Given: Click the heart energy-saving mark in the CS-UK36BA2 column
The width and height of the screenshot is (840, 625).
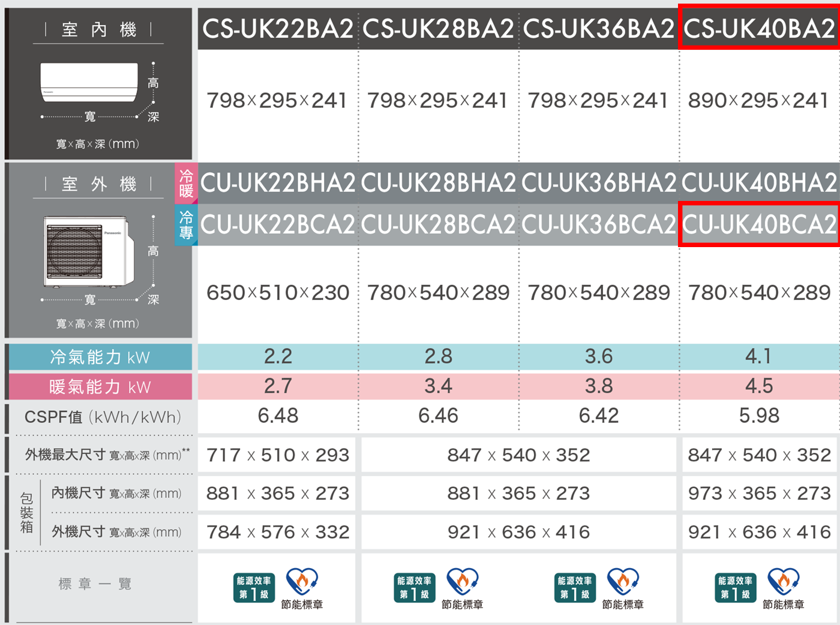Looking at the screenshot, I should 623,582.
